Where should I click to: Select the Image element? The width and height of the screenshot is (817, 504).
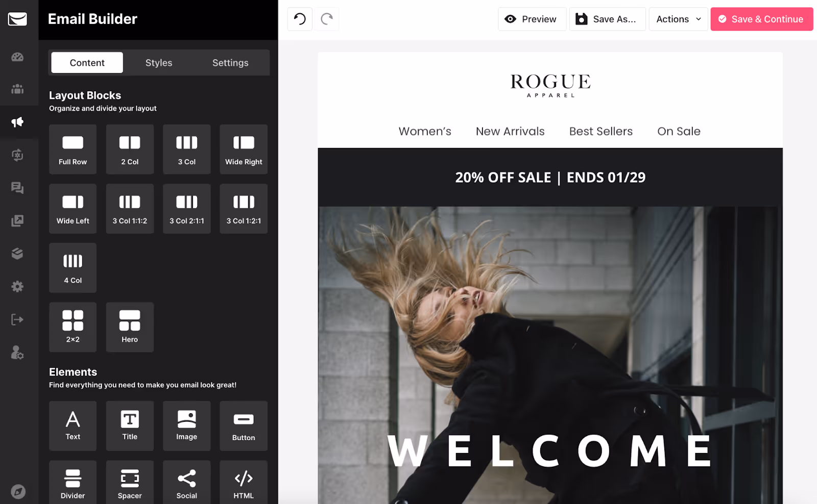coord(187,426)
